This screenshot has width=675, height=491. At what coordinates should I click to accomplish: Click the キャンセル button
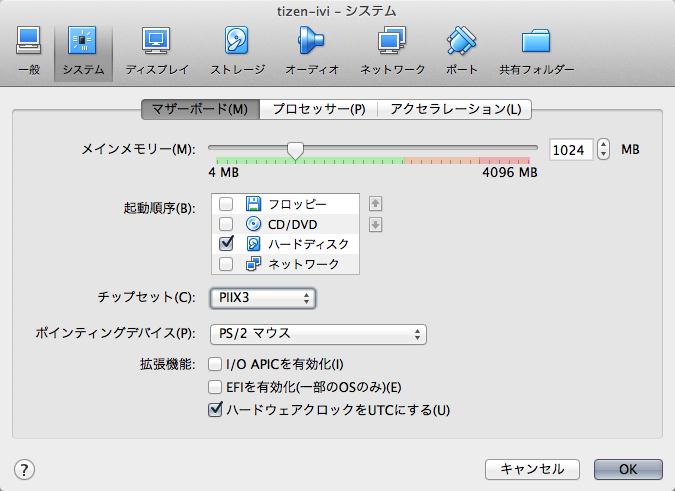point(532,469)
